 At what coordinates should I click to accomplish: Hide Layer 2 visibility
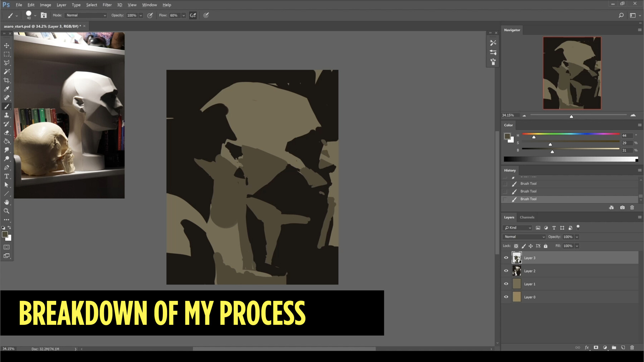coord(506,271)
